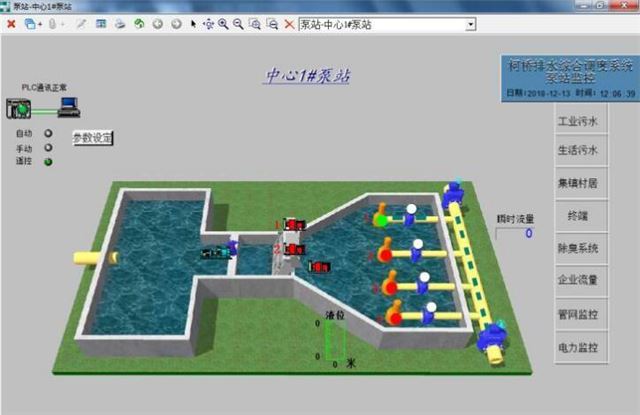Open the 泵站-中心1#泵站 dropdown arrow
The image size is (640, 415).
[471, 24]
